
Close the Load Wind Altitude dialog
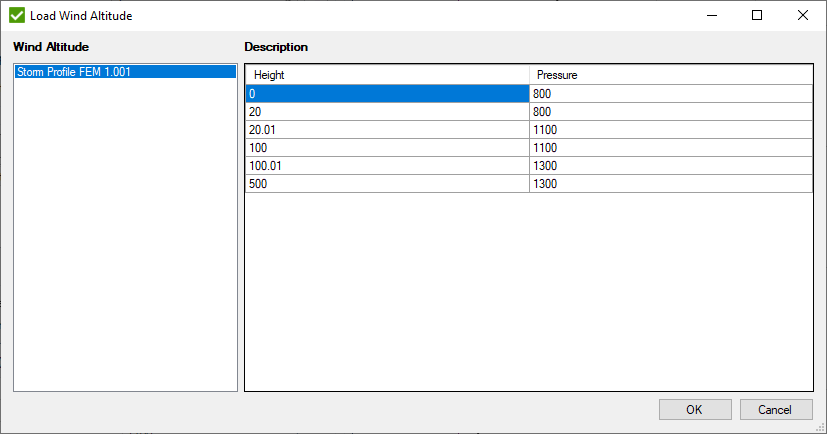803,16
